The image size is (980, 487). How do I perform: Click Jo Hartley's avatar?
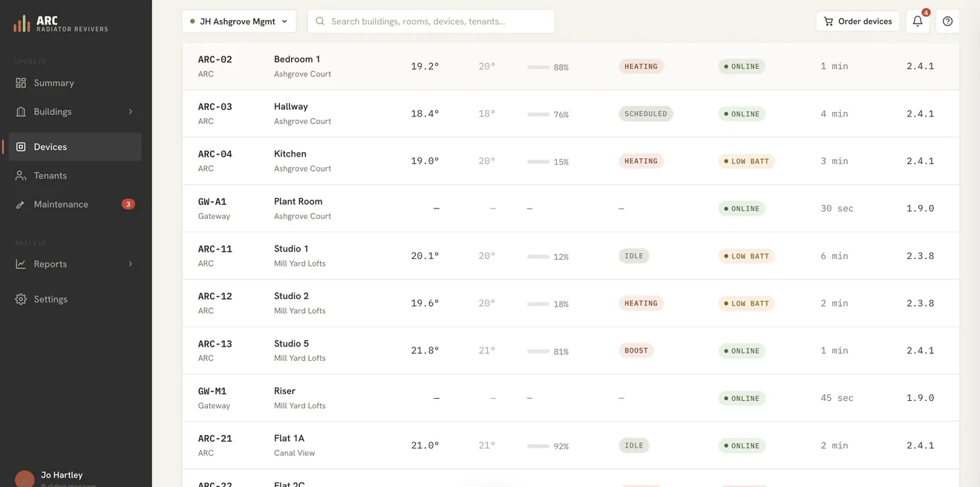[x=24, y=479]
